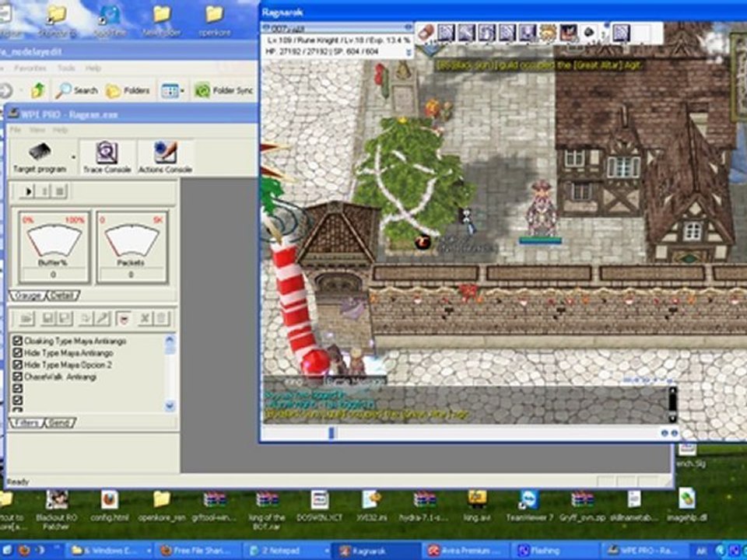
Task: Open openkore folder at top of desktop
Action: [215, 21]
